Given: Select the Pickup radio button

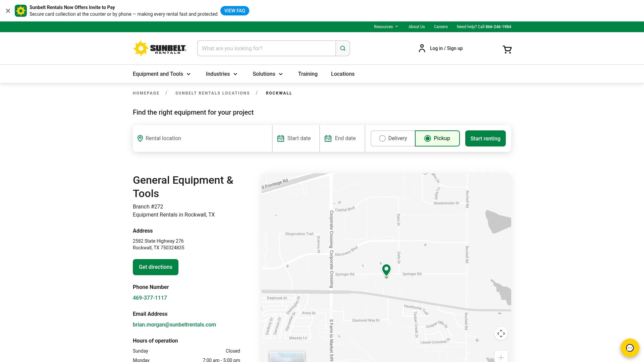Looking at the screenshot, I should [x=427, y=138].
